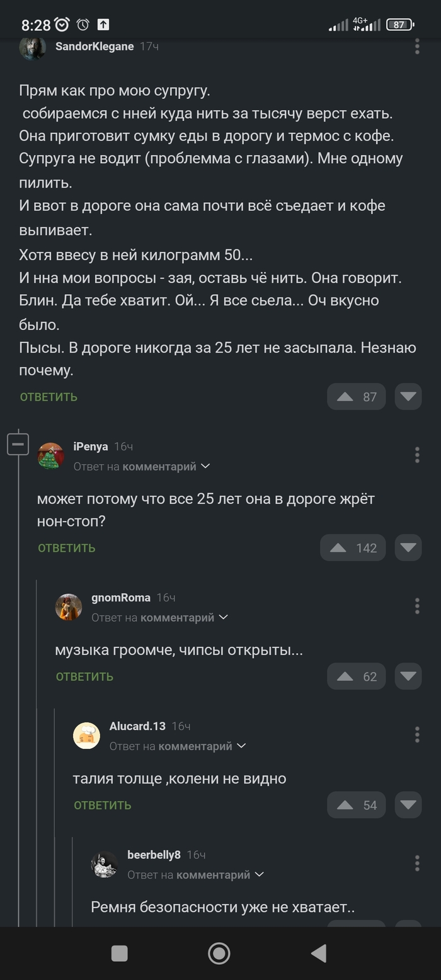Screen dimensions: 441x980
Task: Tap gnomRoma's avatar picture
Action: [x=69, y=607]
